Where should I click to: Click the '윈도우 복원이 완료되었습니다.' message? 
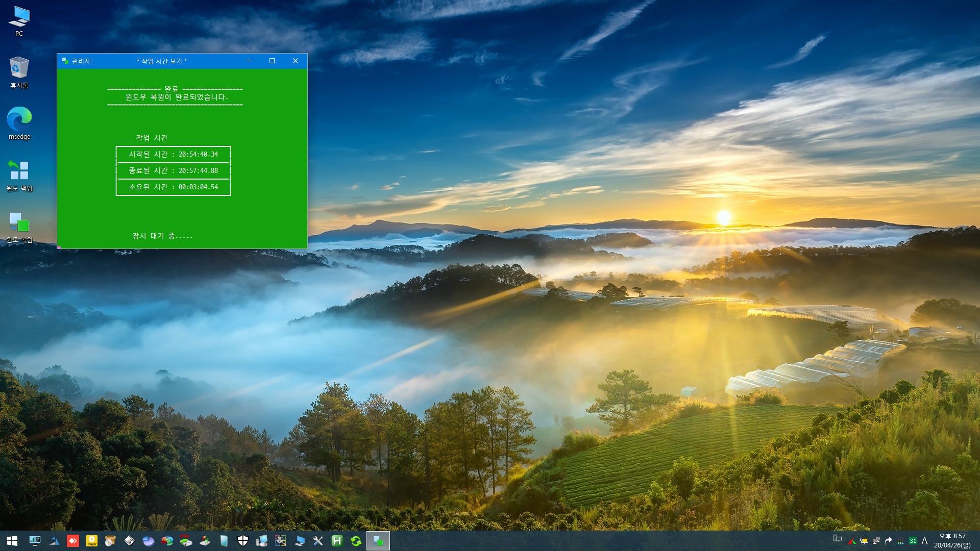[177, 97]
